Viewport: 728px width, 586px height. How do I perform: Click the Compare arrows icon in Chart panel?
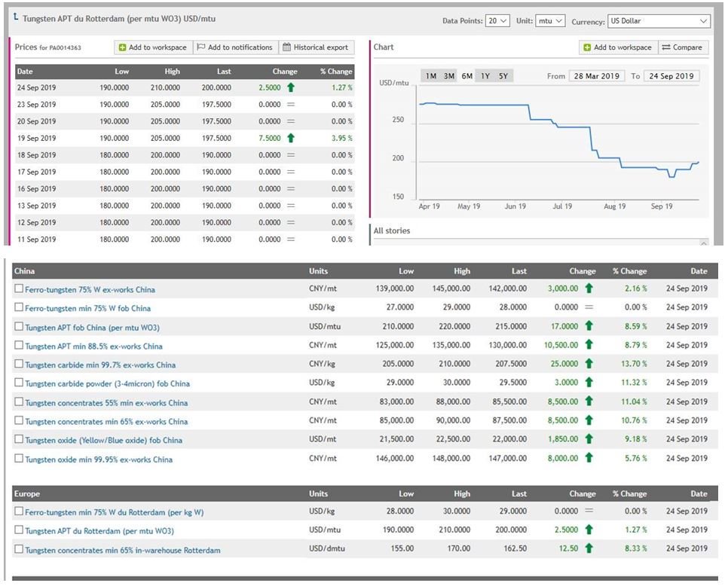(665, 47)
